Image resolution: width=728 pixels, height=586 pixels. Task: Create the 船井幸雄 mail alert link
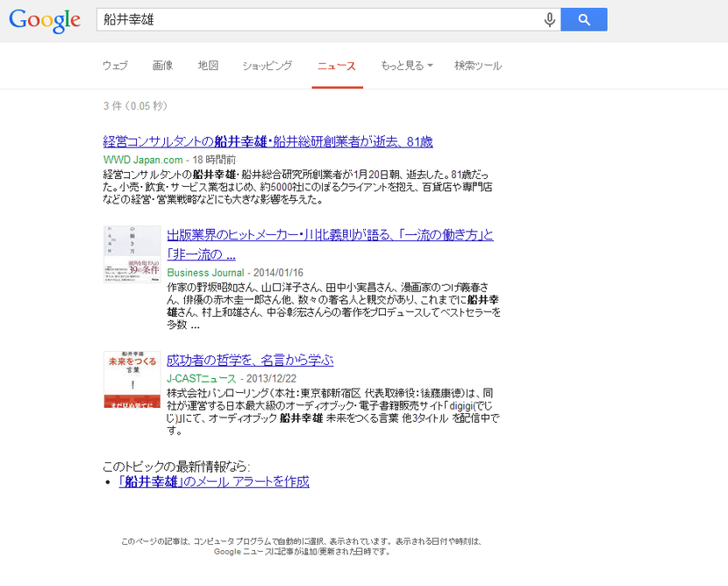[x=214, y=482]
